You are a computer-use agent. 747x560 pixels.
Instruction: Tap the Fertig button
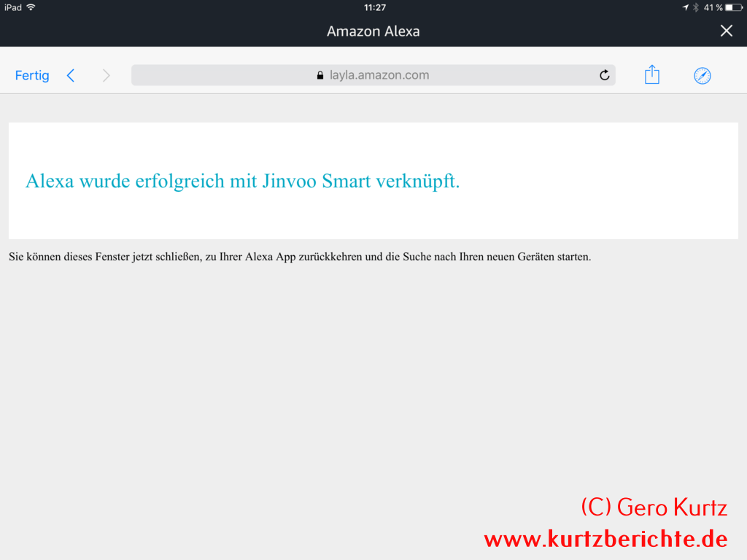[x=32, y=75]
